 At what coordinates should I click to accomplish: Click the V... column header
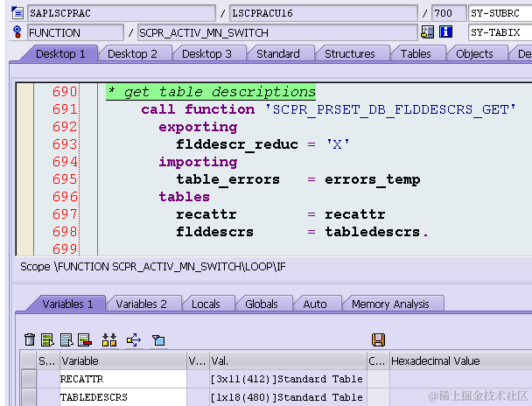[198, 360]
